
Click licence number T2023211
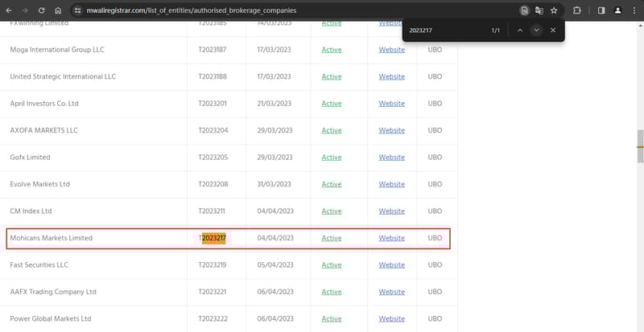tap(212, 211)
